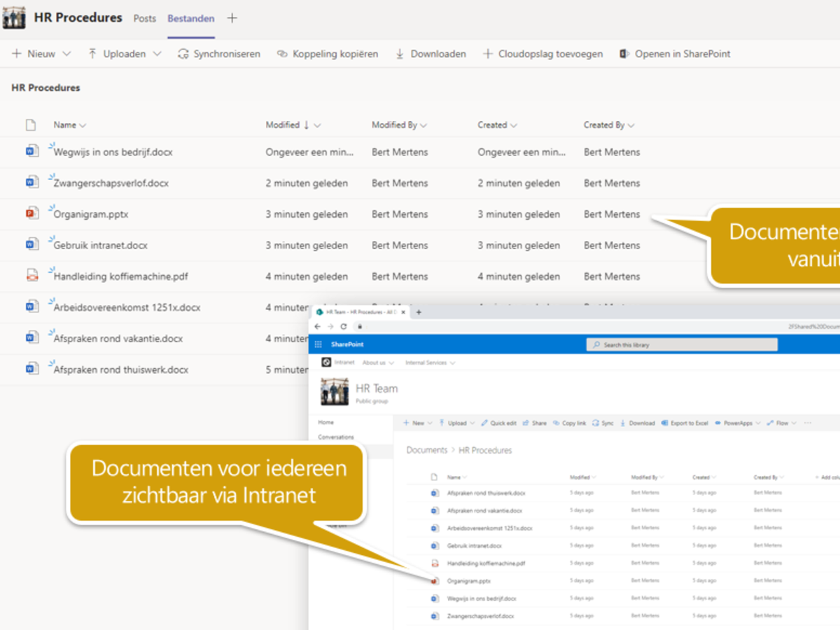The image size is (840, 630).
Task: Click Cloudopslag toevoegen in toolbar
Action: 542,54
